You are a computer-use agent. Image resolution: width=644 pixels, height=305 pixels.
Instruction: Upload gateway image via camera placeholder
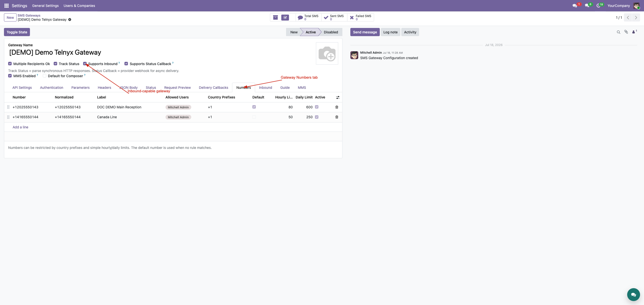tap(327, 53)
